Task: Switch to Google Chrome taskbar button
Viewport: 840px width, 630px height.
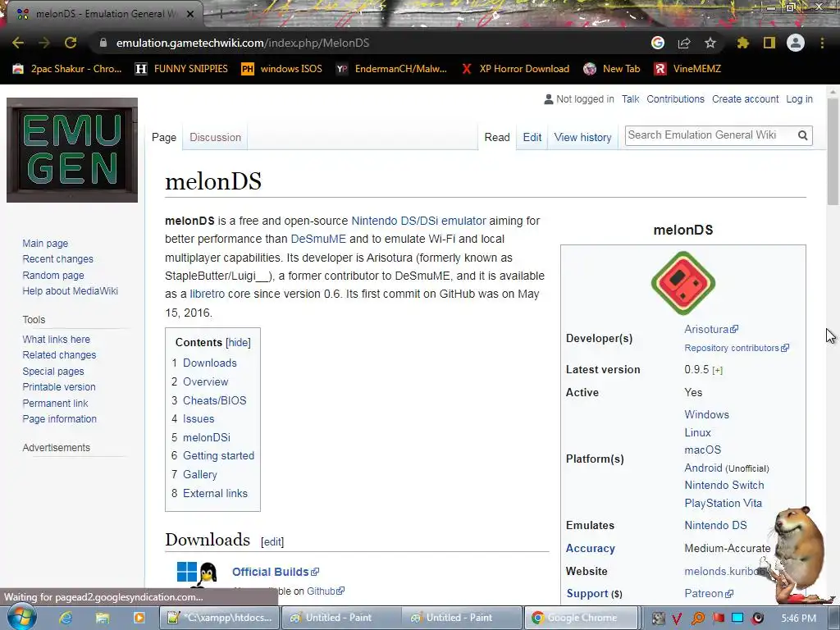Action: (582, 618)
